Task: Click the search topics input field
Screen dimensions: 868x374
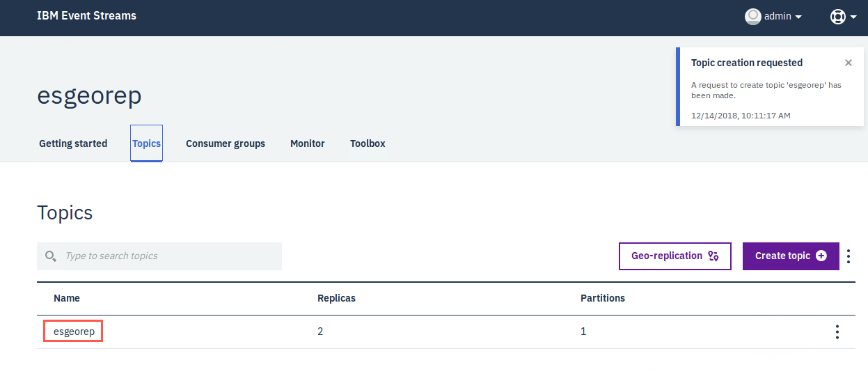Action: 159,256
